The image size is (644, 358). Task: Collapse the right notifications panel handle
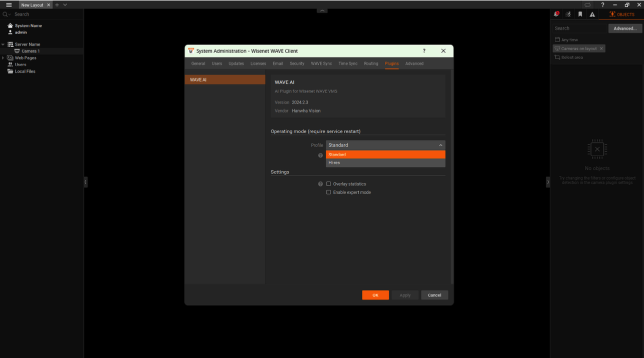(x=548, y=182)
